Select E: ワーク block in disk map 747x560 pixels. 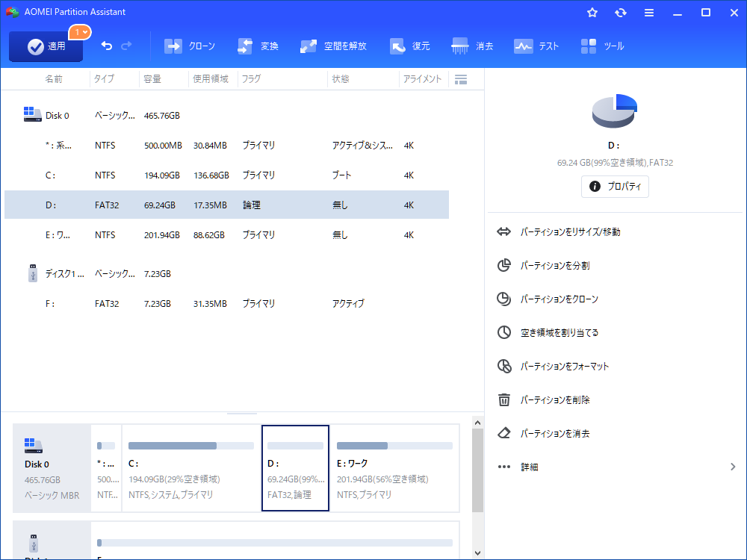coord(394,468)
